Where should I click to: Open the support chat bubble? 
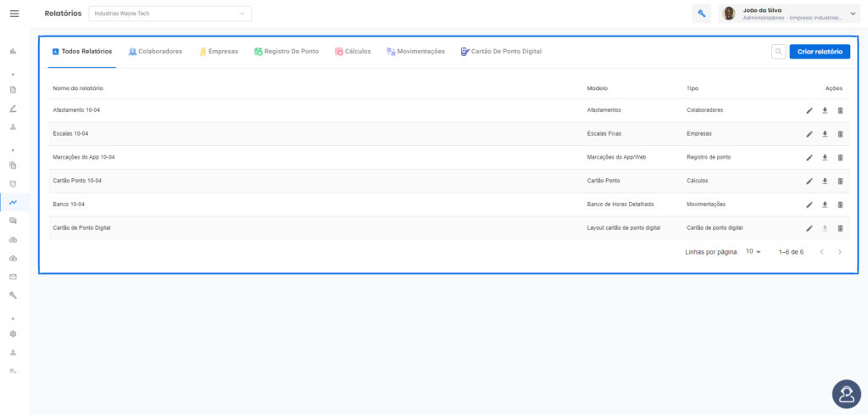[847, 394]
